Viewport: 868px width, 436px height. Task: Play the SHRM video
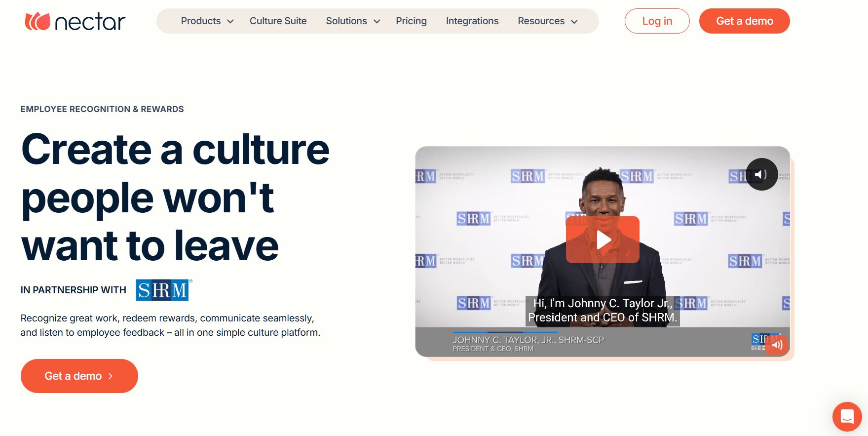[603, 239]
